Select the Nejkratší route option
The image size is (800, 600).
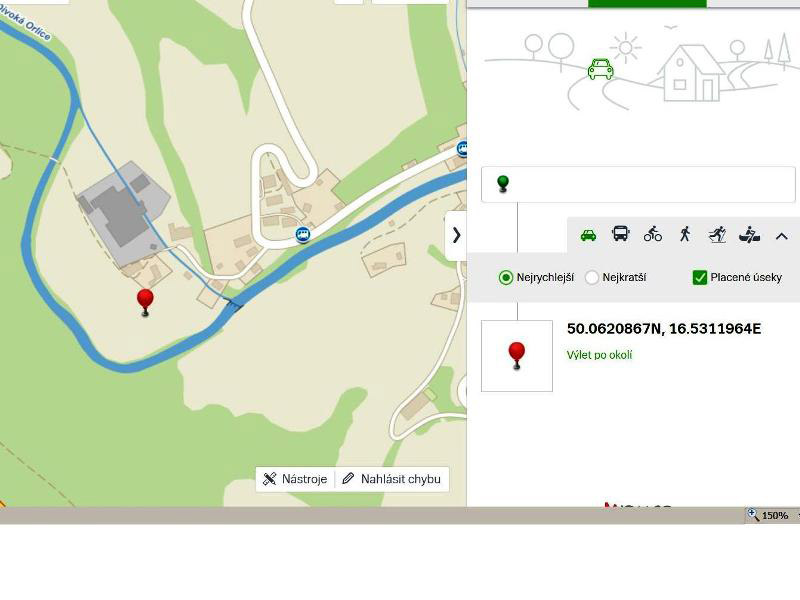click(x=592, y=277)
